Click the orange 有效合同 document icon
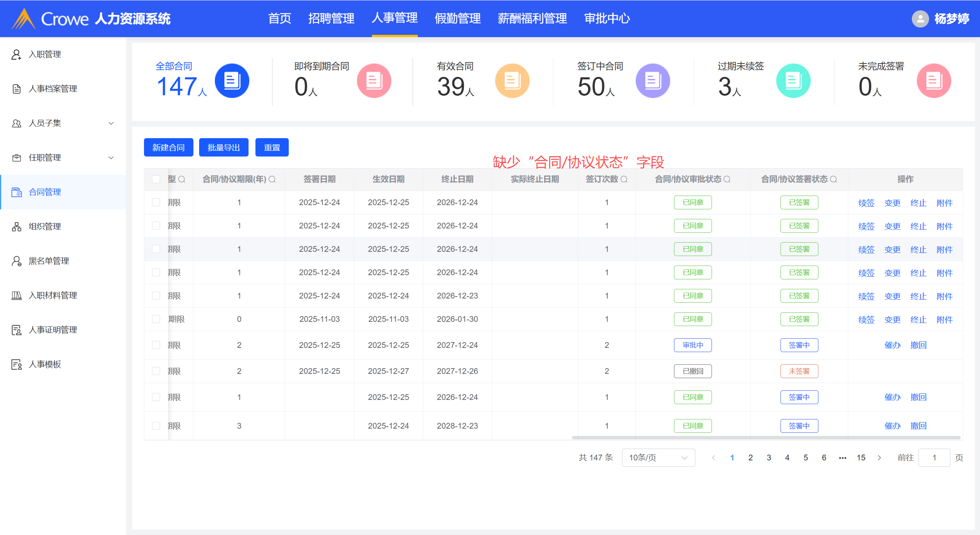The height and width of the screenshot is (535, 980). click(x=512, y=81)
